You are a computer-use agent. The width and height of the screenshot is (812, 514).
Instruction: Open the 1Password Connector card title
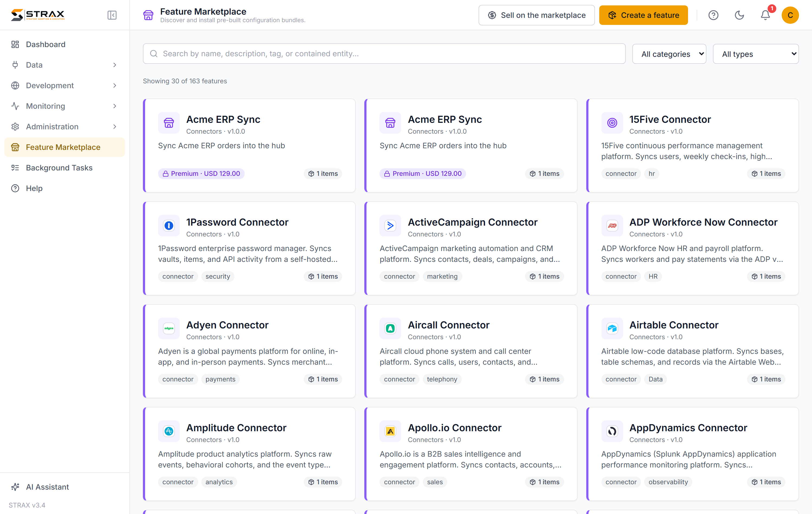click(x=237, y=222)
